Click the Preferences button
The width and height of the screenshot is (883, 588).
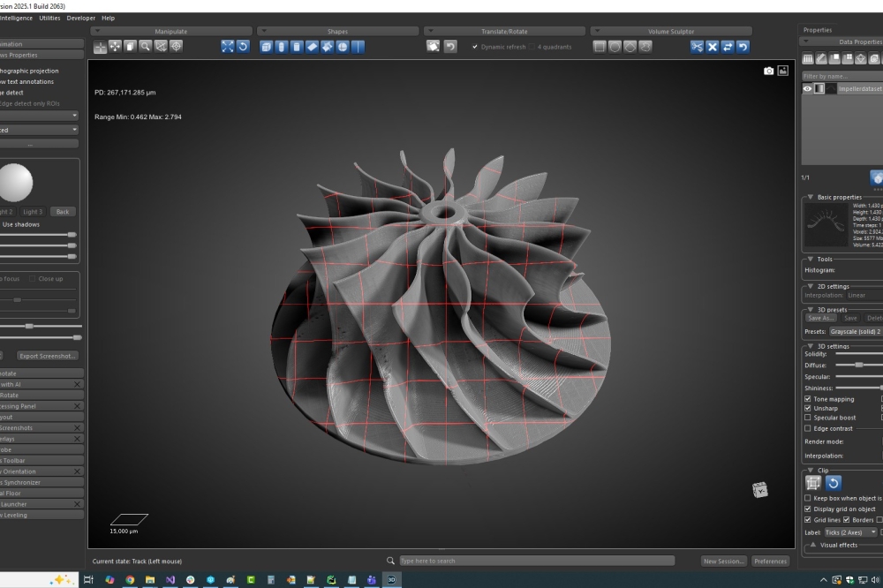pyautogui.click(x=770, y=561)
